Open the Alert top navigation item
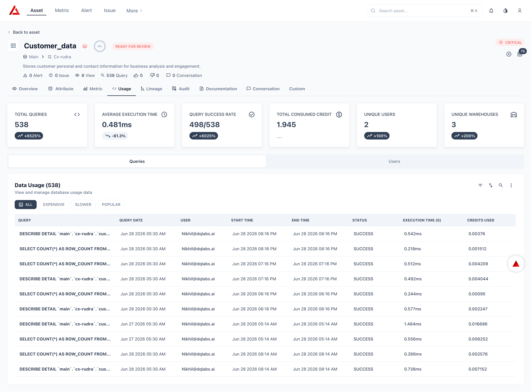 click(87, 11)
